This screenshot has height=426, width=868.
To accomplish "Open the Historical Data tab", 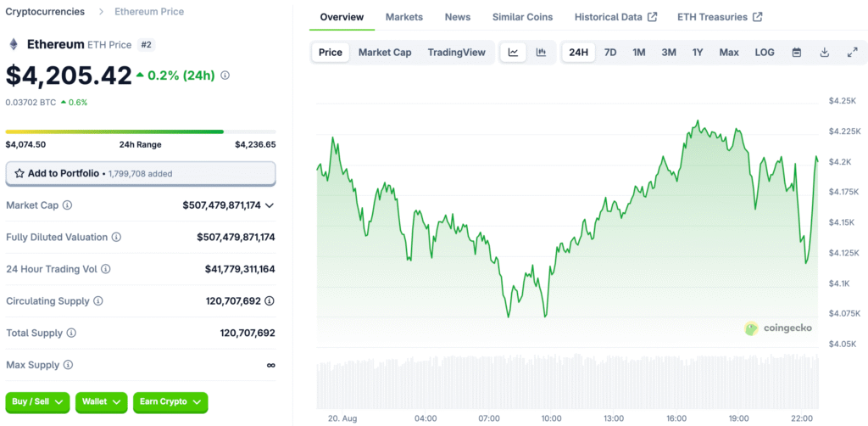I will [x=615, y=17].
